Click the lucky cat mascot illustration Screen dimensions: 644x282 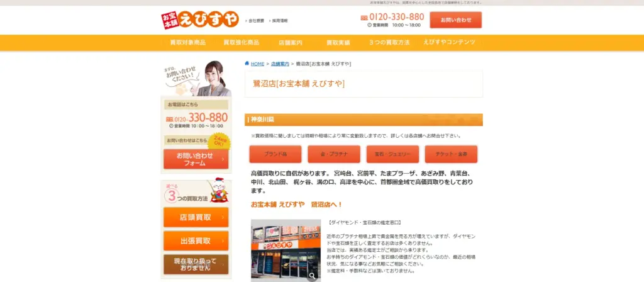(x=217, y=188)
